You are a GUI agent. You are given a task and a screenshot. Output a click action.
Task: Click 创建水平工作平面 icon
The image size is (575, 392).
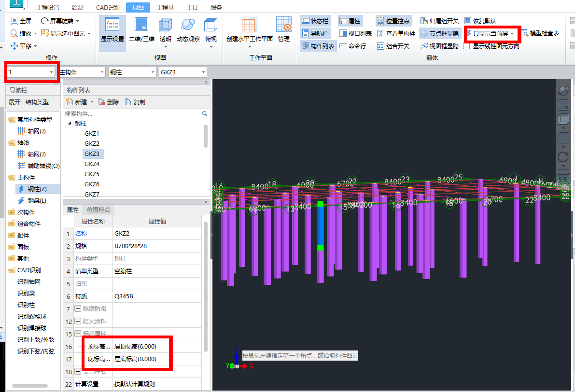[249, 26]
